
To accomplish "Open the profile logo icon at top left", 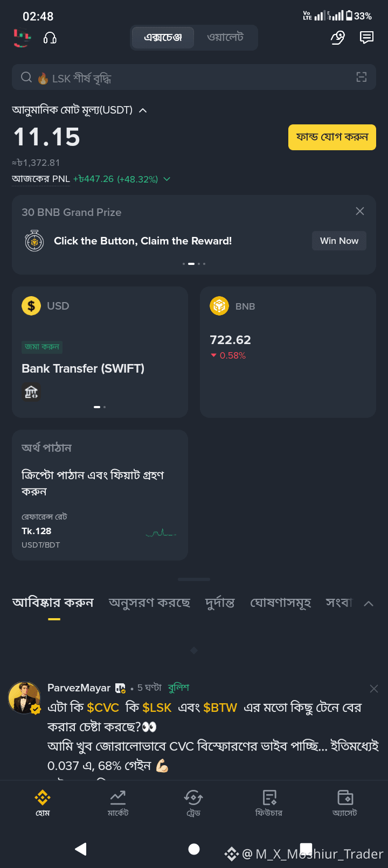I will (x=22, y=38).
